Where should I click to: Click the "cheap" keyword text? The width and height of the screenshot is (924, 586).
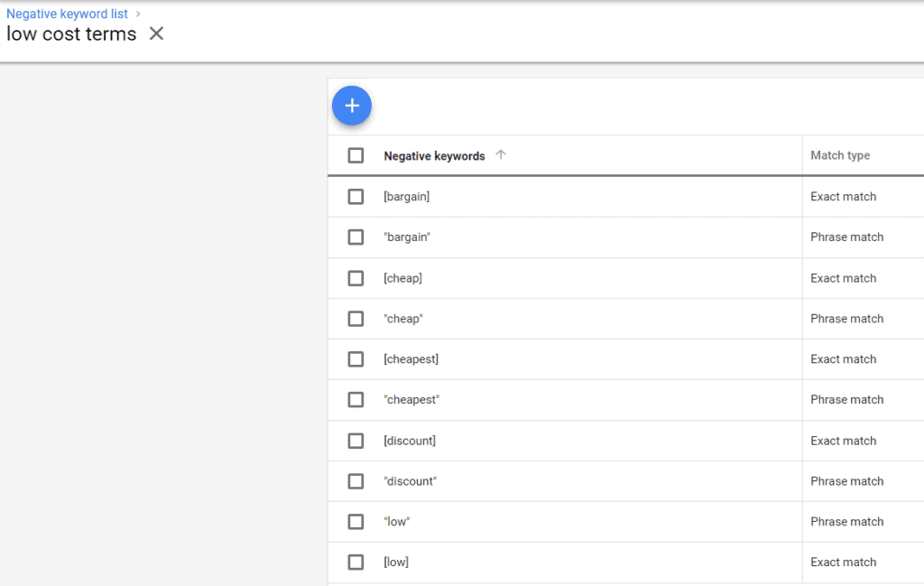tap(403, 319)
